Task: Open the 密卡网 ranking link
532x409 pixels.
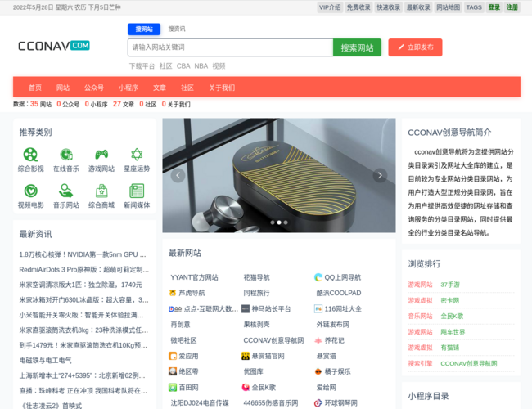Action: 450,300
